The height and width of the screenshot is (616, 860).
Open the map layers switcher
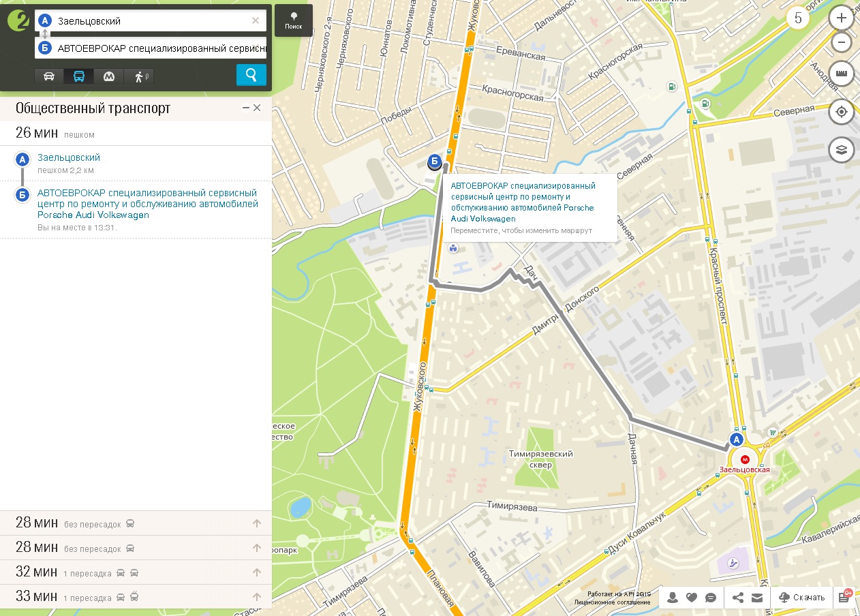[x=842, y=150]
